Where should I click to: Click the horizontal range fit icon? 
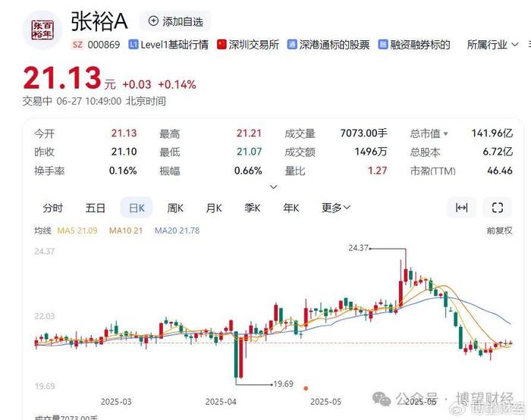461,208
